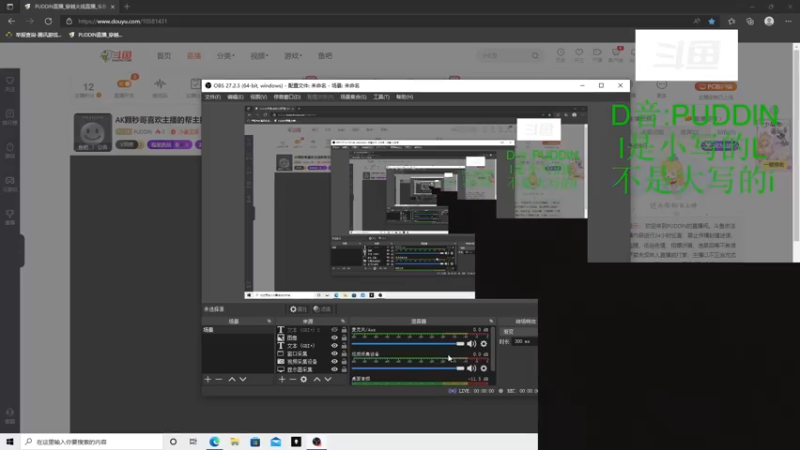
Task: Add a new scene in OBS
Action: coord(208,380)
